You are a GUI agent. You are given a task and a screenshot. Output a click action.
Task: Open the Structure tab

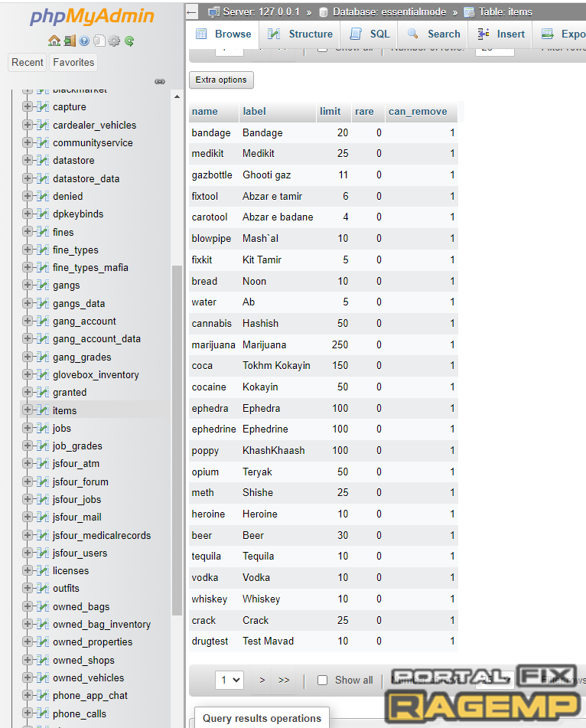(x=301, y=34)
